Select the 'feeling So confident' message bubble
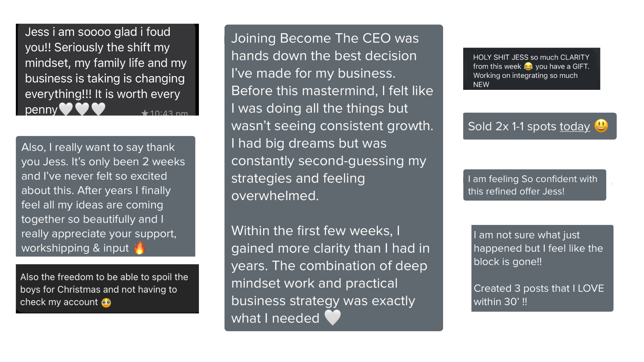This screenshot has height=362, width=644. point(535,185)
